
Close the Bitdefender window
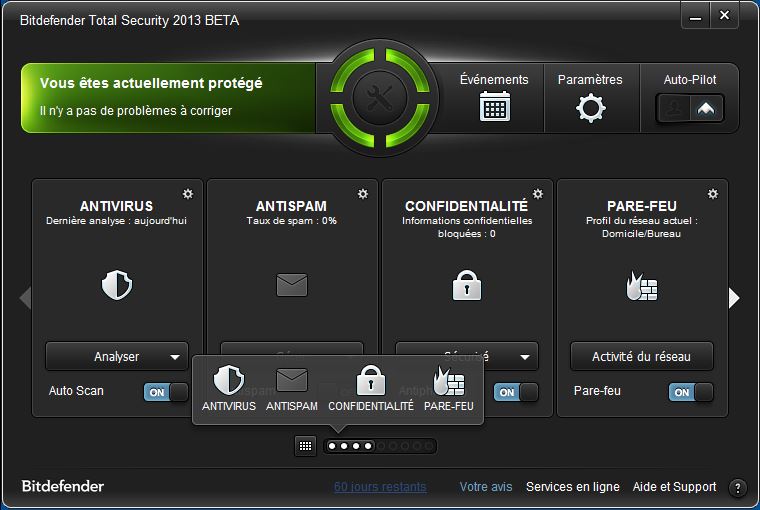coord(724,16)
